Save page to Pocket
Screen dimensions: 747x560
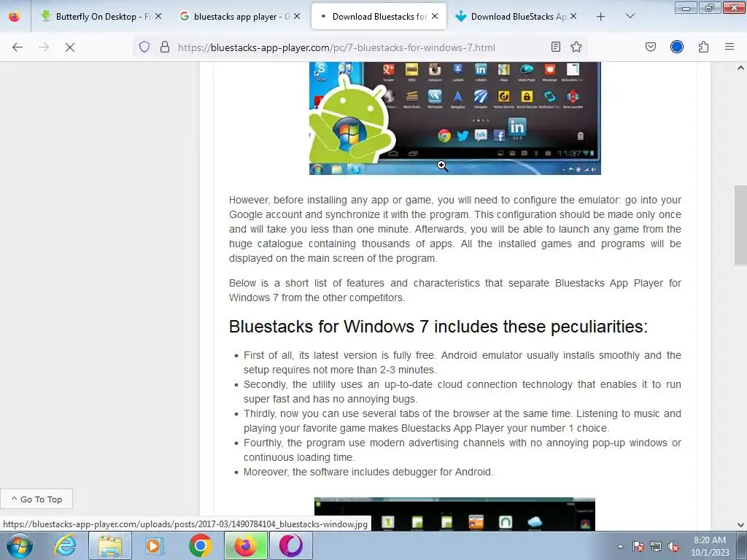pyautogui.click(x=651, y=47)
